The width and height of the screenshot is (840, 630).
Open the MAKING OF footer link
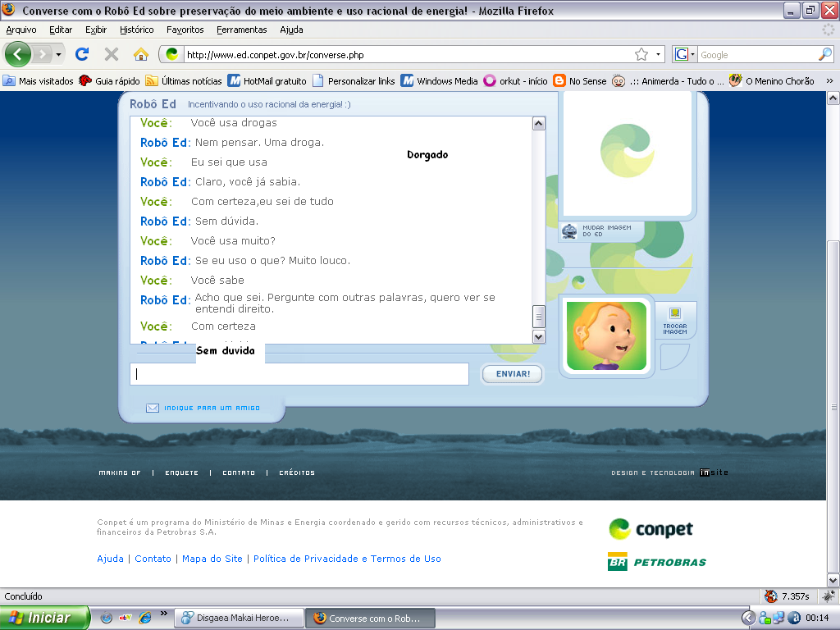[x=120, y=473]
